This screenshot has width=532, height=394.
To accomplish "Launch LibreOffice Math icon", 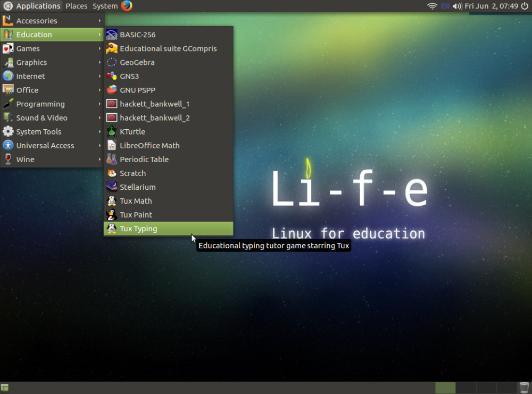I will (112, 146).
